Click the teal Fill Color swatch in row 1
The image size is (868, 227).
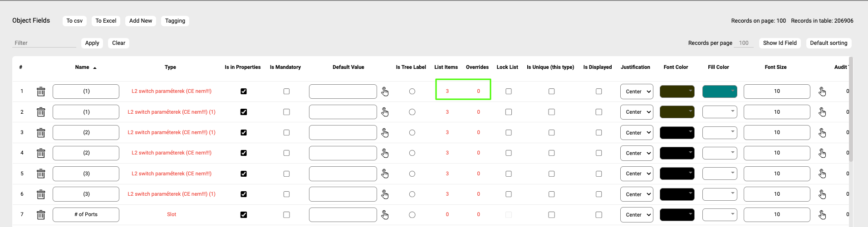point(720,92)
